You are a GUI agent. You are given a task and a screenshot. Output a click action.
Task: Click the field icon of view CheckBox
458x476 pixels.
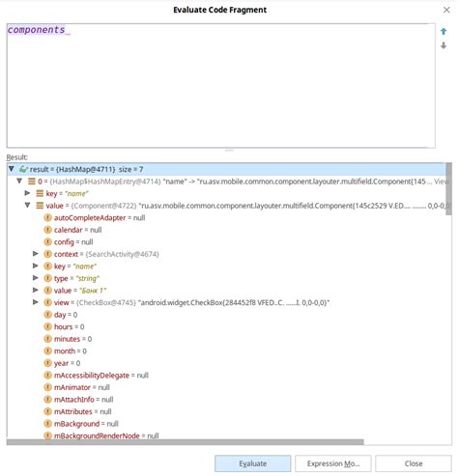click(47, 302)
